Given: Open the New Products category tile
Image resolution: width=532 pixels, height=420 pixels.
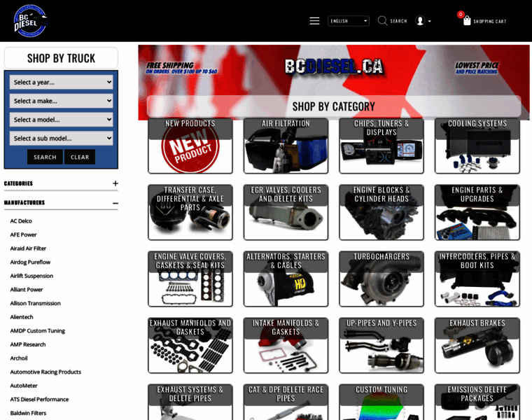Looking at the screenshot, I should [190, 146].
